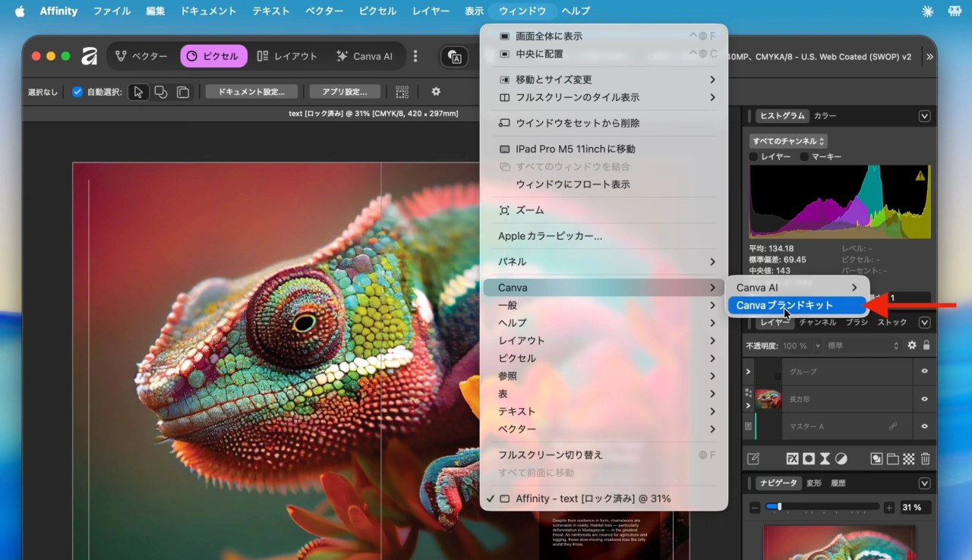Image resolution: width=972 pixels, height=560 pixels.
Task: Add an adjustment layer in the Layers panel
Action: click(841, 458)
